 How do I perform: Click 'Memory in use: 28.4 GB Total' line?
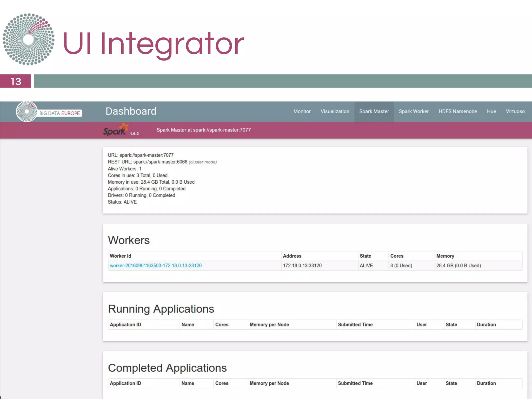(x=151, y=182)
